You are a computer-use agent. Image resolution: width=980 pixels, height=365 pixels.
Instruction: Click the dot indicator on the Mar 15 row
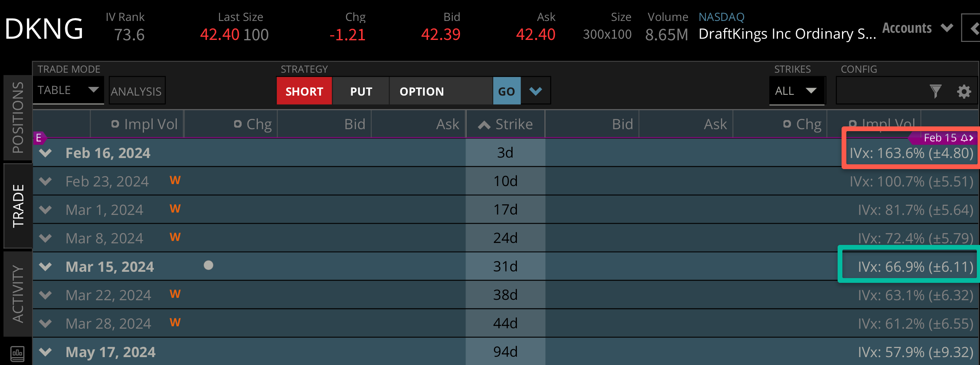point(208,266)
